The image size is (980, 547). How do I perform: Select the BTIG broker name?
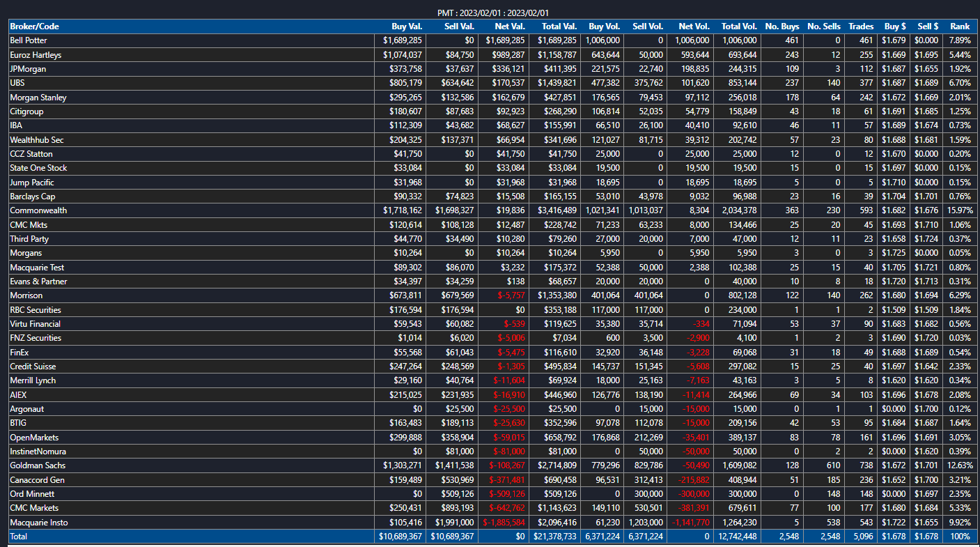click(18, 423)
